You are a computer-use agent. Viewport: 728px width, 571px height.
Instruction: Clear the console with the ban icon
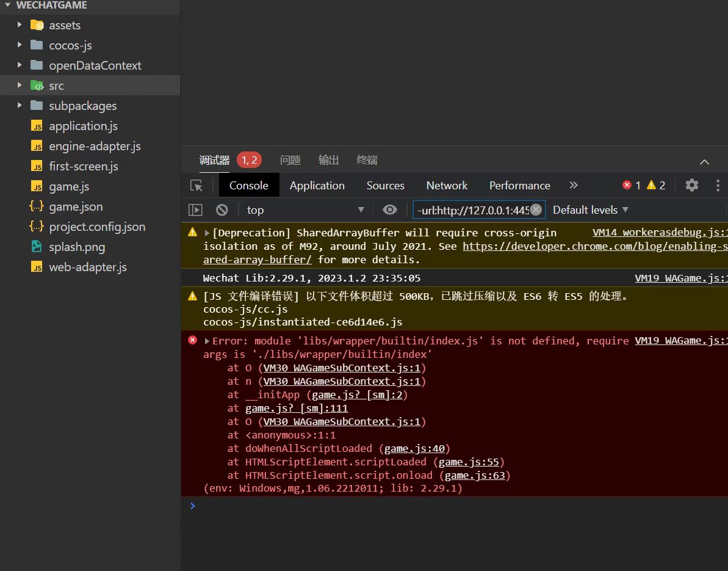(222, 210)
